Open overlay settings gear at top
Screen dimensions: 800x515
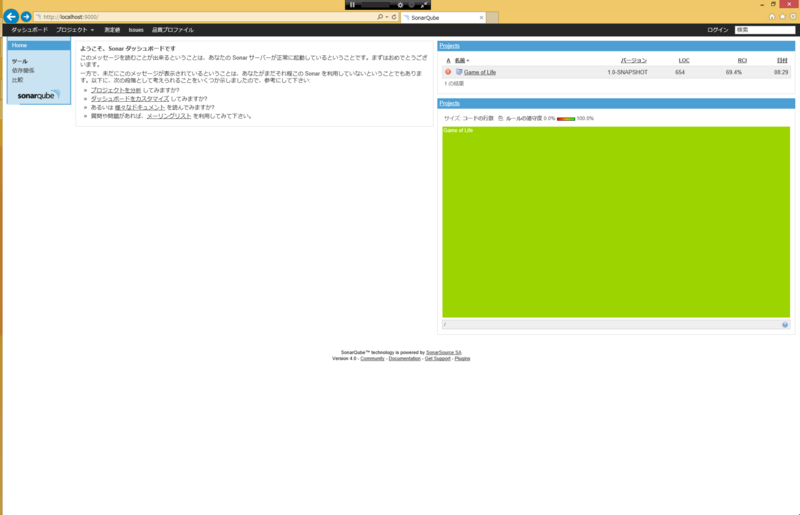400,5
